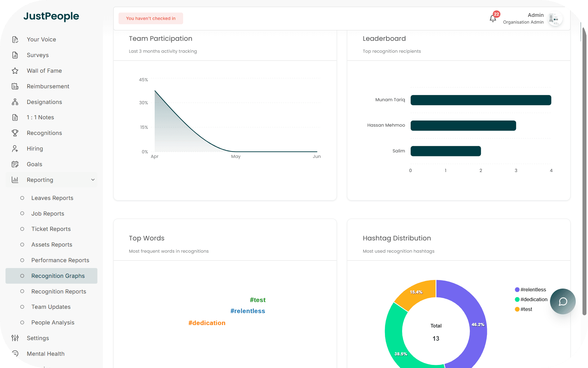
Task: Click the Admin user name text
Action: point(536,15)
